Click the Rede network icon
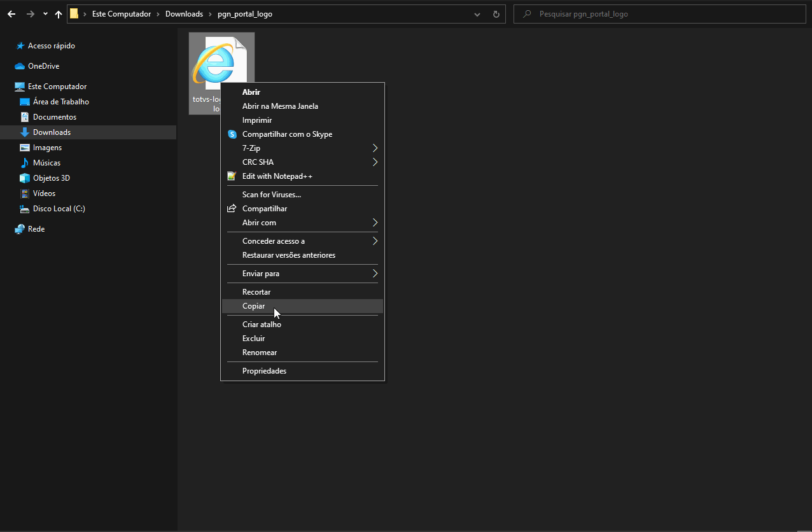 20,229
